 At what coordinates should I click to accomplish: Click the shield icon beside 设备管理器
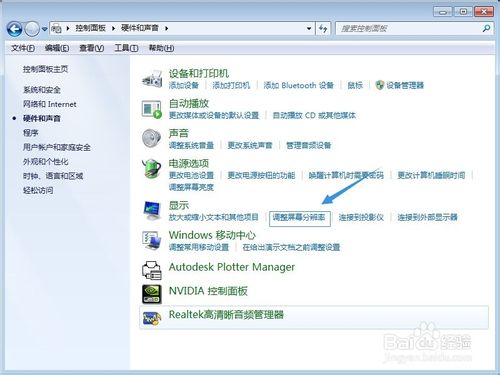coord(380,85)
